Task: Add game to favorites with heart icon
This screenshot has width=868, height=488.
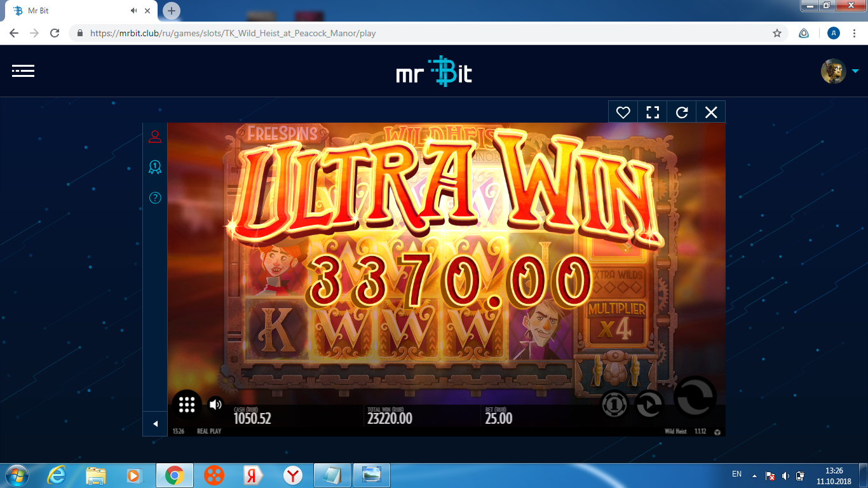Action: click(623, 112)
